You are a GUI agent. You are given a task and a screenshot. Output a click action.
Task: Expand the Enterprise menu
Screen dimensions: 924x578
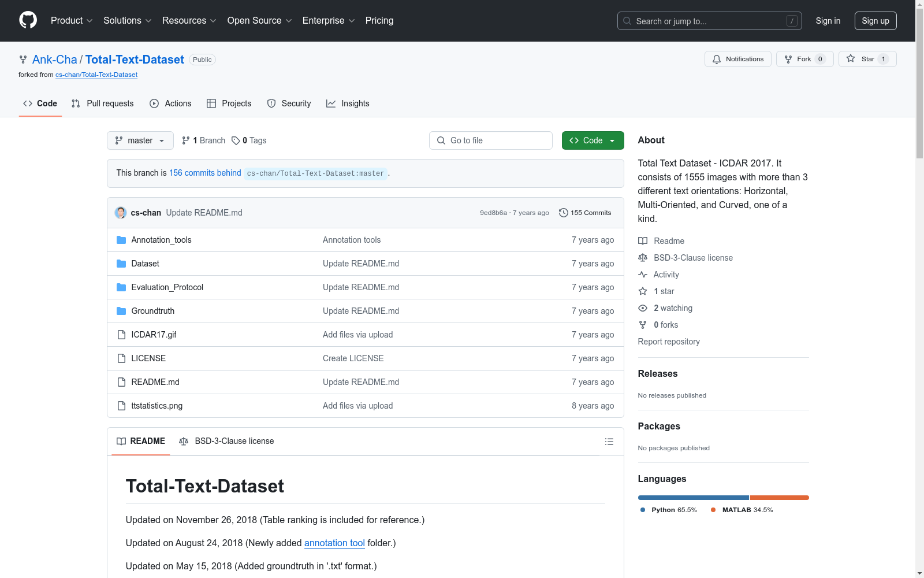pos(329,20)
